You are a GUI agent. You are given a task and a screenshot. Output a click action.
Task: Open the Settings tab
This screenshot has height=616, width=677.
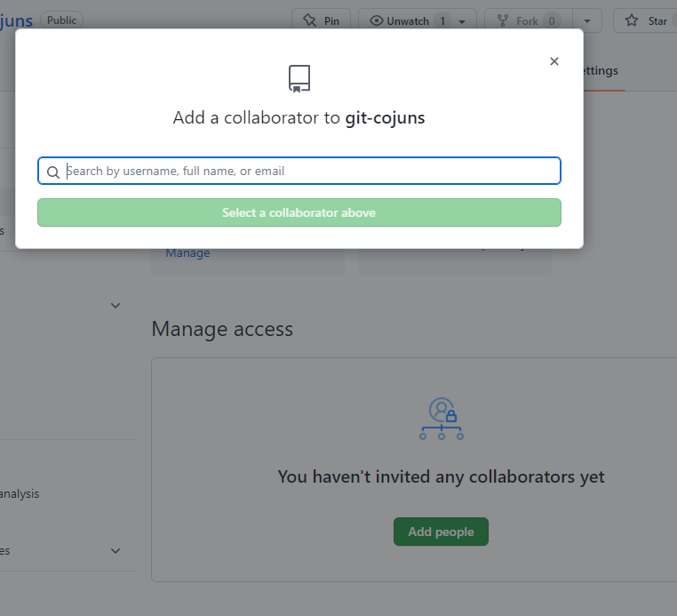[600, 70]
